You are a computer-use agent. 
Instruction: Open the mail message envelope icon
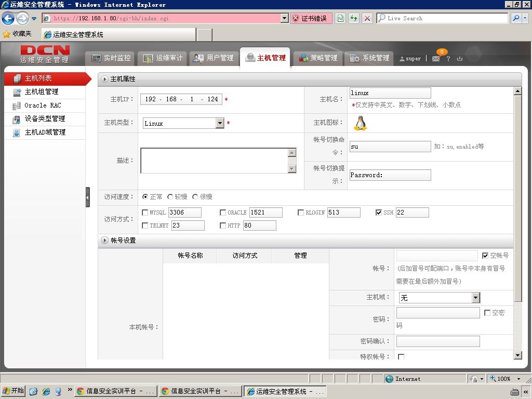(436, 58)
